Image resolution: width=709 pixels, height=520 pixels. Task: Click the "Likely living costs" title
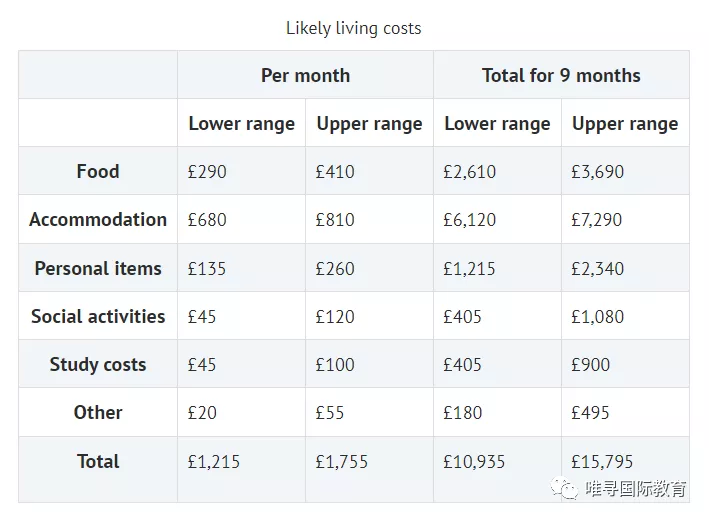pyautogui.click(x=354, y=28)
